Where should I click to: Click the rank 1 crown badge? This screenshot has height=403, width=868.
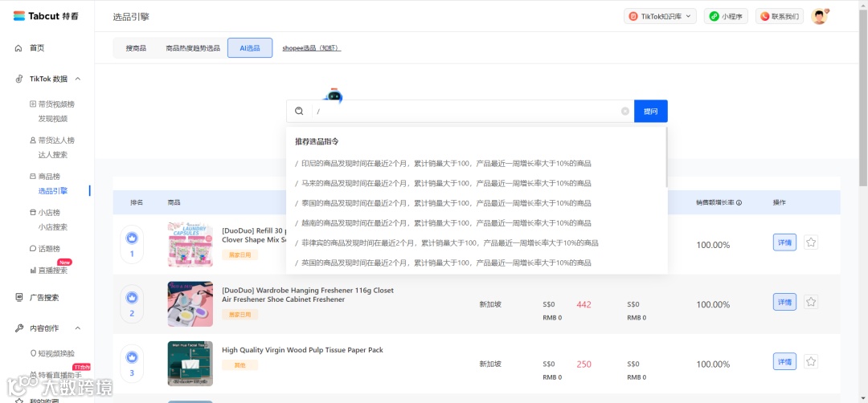click(132, 238)
